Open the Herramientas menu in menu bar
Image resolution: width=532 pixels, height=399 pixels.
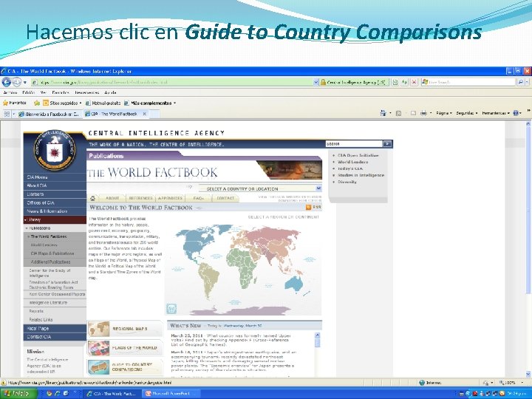tap(87, 92)
